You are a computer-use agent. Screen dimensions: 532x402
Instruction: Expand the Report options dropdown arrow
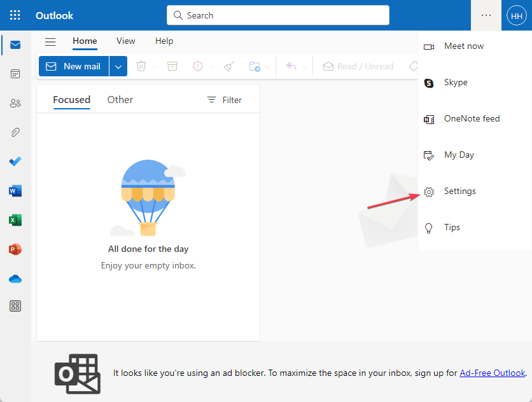pos(211,67)
